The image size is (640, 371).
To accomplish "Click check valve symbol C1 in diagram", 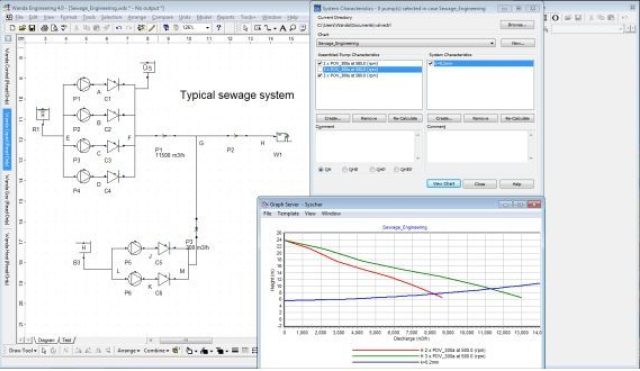I will click(x=113, y=85).
